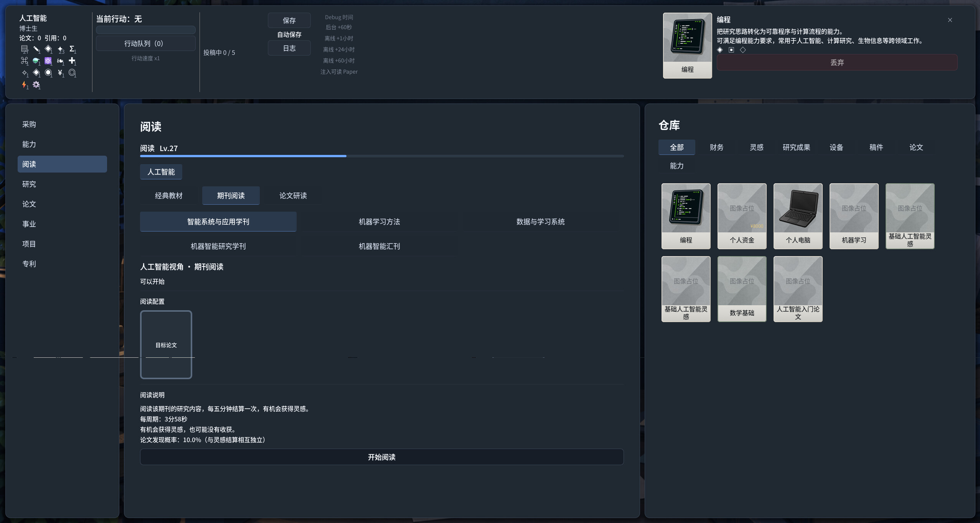The width and height of the screenshot is (980, 523).
Task: Click the small square tag under 编程 description
Action: (731, 50)
